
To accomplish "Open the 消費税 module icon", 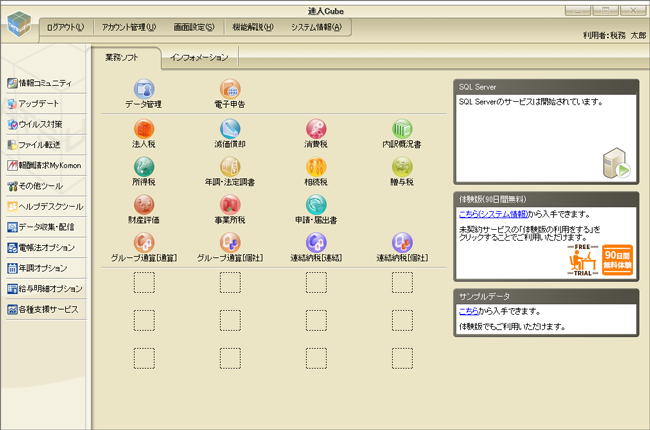I will click(316, 130).
